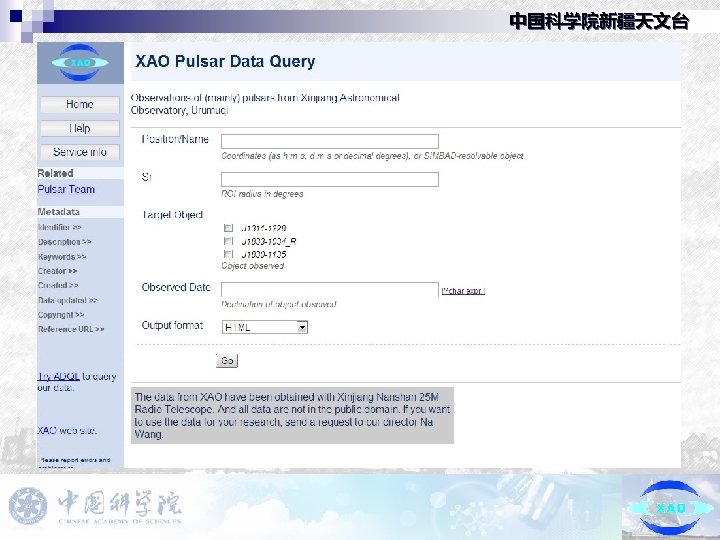Click the Chinese Academy of Sciences emblem
This screenshot has height=540, width=720.
click(28, 506)
